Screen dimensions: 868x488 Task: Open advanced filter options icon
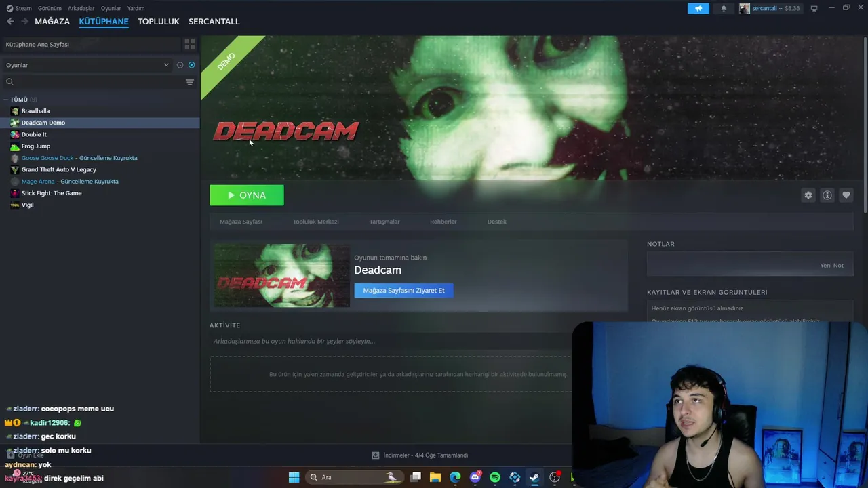[190, 82]
